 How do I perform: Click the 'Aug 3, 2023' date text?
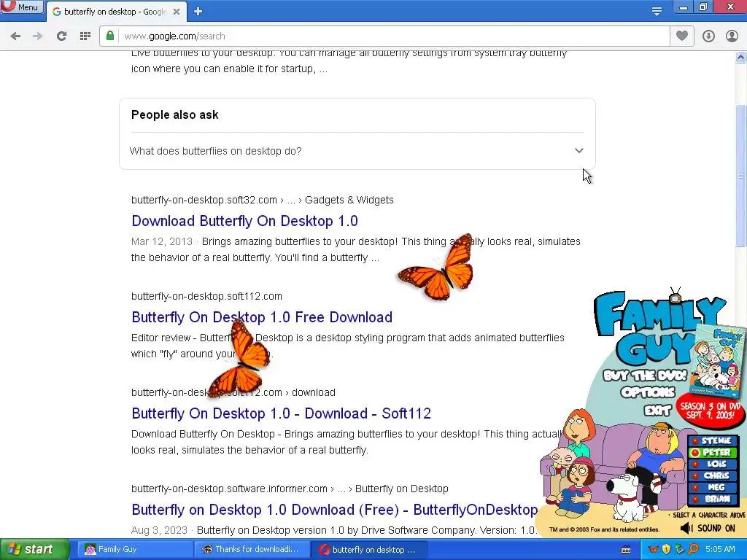(159, 530)
